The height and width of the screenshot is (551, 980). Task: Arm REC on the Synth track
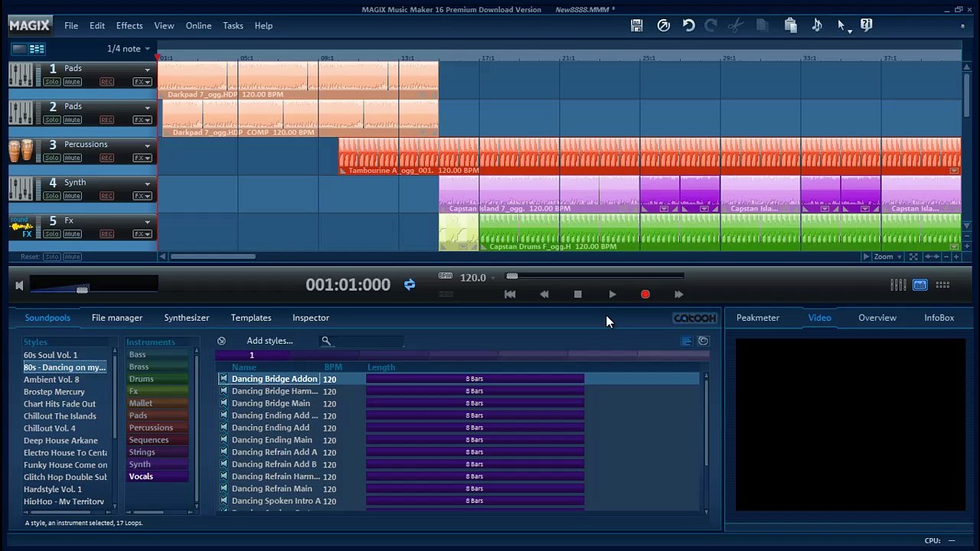point(106,197)
